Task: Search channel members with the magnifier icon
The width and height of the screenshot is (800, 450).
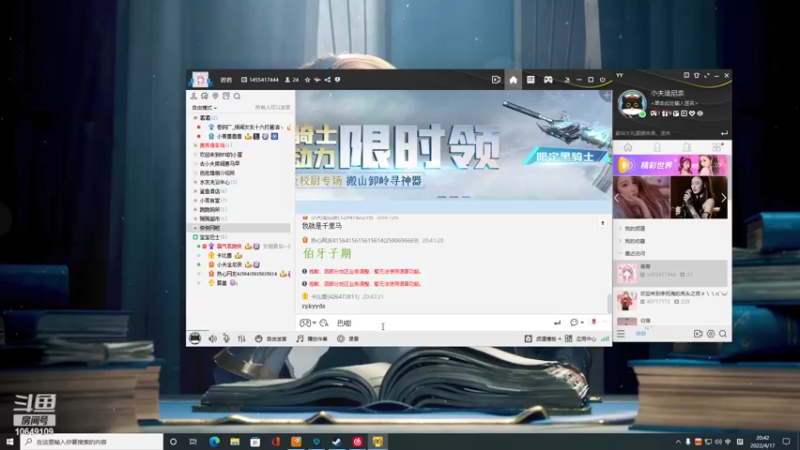Action: click(x=237, y=96)
